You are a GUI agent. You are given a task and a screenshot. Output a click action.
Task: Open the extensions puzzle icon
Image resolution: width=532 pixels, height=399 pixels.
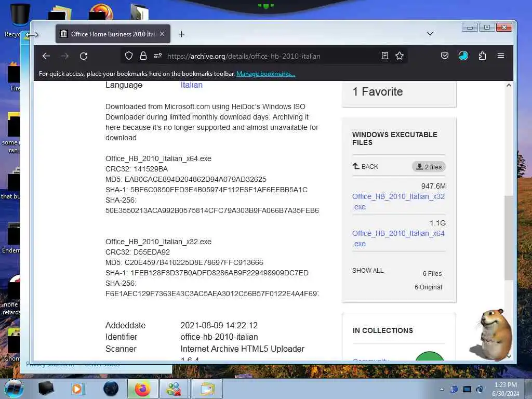click(x=482, y=56)
